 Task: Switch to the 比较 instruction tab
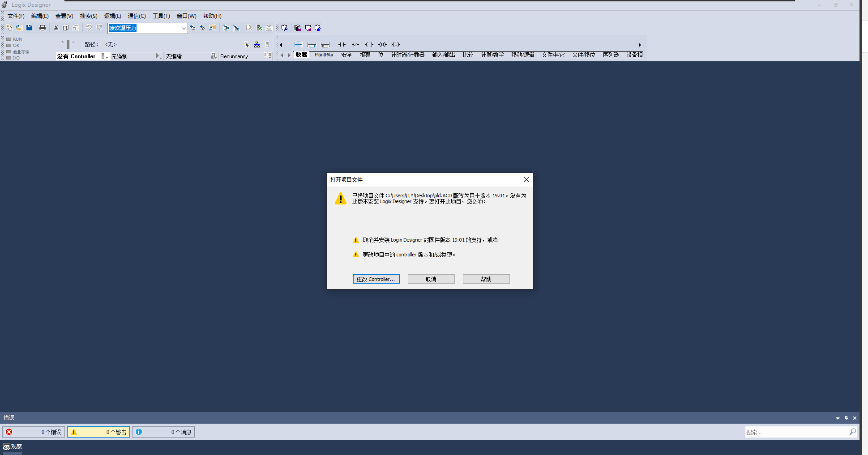[x=468, y=55]
